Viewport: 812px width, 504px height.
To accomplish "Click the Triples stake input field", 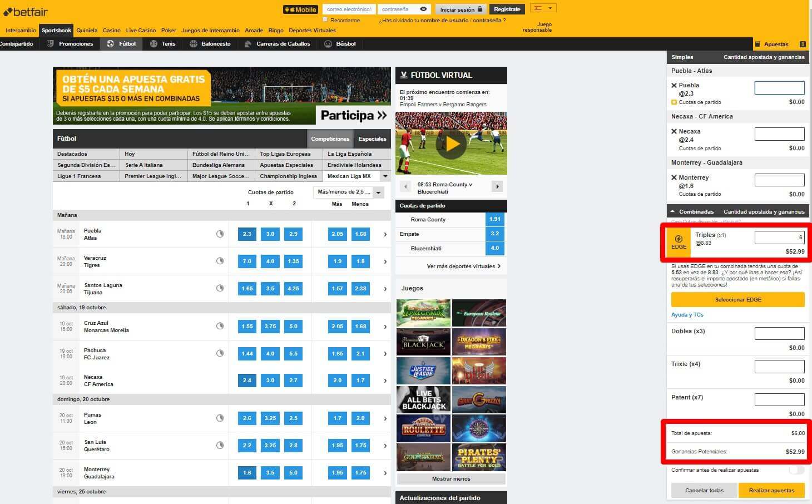I will tap(779, 238).
